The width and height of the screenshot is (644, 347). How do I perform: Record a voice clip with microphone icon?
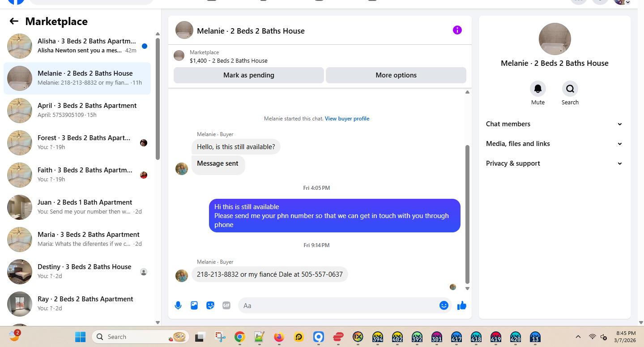click(178, 305)
